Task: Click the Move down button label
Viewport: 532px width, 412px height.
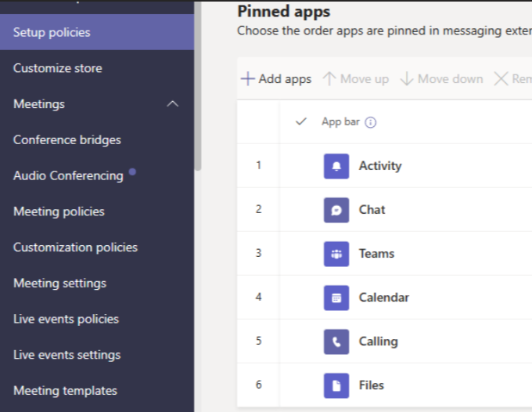Action: [x=450, y=79]
